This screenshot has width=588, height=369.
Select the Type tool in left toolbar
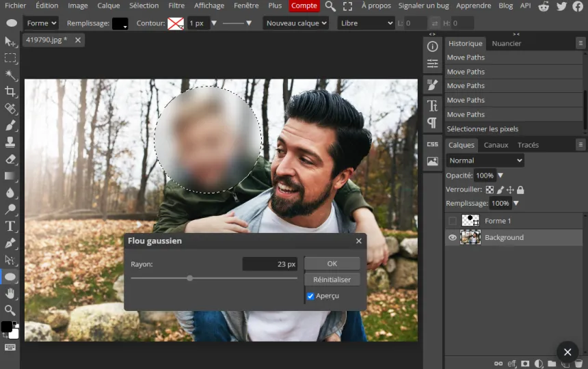click(x=10, y=226)
